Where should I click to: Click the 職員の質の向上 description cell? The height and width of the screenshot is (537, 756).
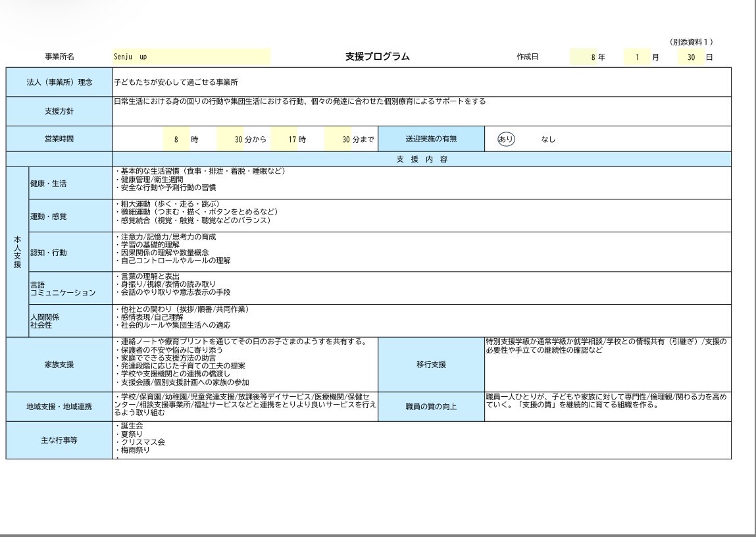click(x=607, y=406)
